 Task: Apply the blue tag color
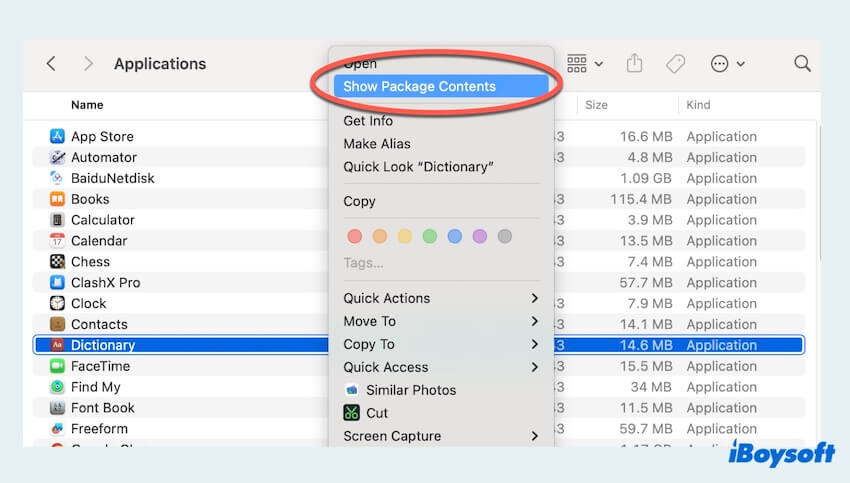click(455, 236)
